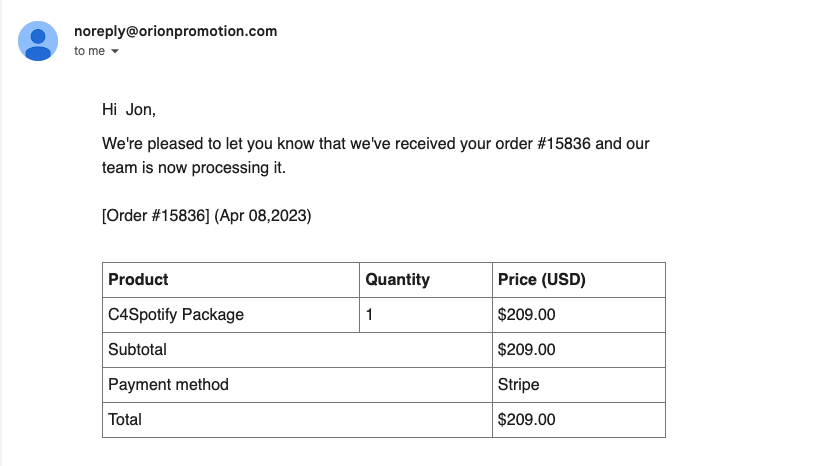Click the 'C4Spotify Package' product cell
Viewport: 819px width, 466px height.
click(231, 315)
